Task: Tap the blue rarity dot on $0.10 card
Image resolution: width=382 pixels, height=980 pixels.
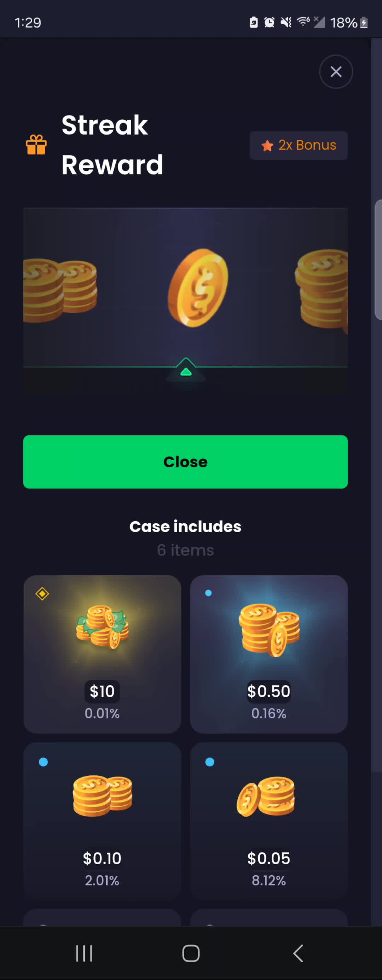Action: click(44, 762)
